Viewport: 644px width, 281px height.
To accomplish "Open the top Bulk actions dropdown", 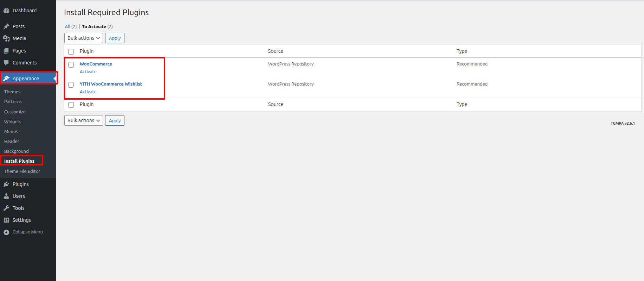I will tap(84, 38).
